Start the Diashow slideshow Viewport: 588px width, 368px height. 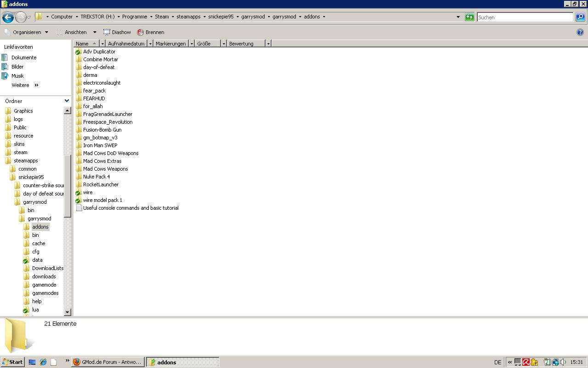[x=117, y=32]
